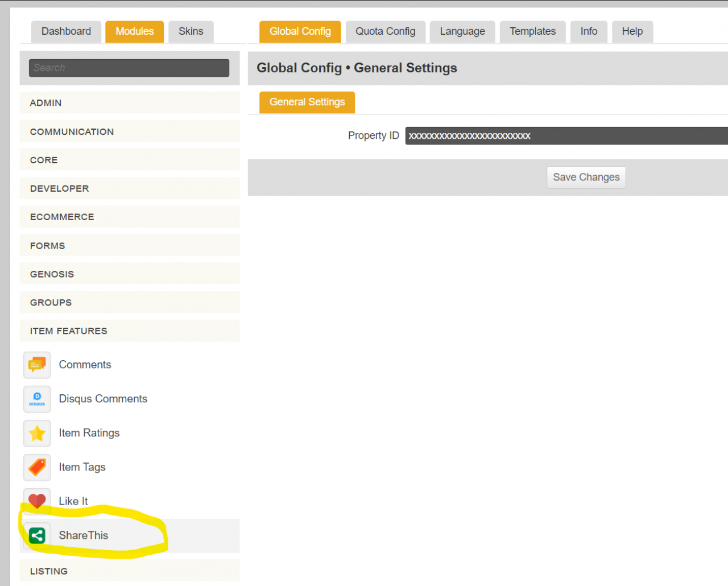Image resolution: width=728 pixels, height=586 pixels.
Task: Open the Item Tags tag icon
Action: click(x=37, y=467)
